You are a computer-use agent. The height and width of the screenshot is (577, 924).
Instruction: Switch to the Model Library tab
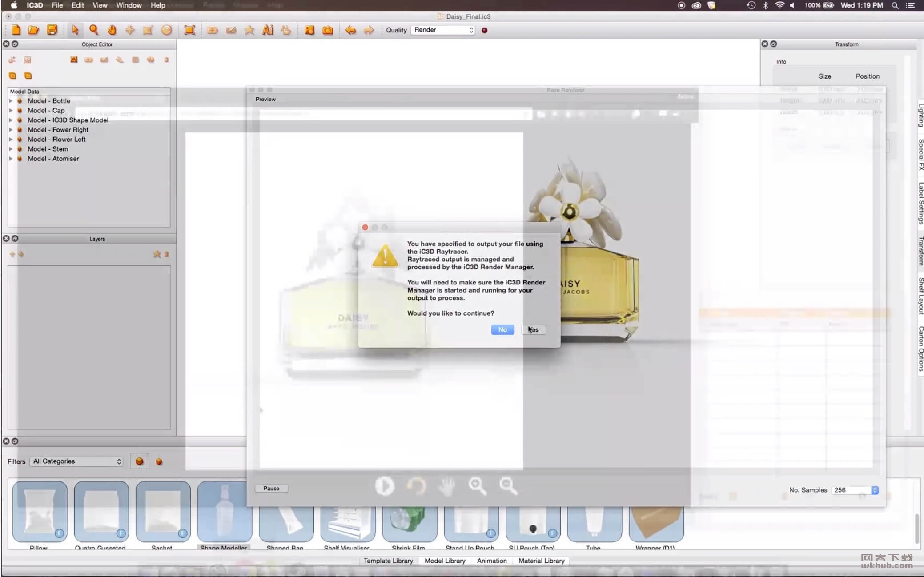tap(445, 561)
